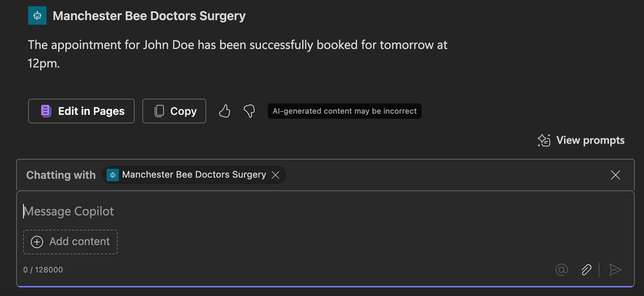Click the View prompts sparkle icon
The height and width of the screenshot is (296, 644).
pos(544,141)
